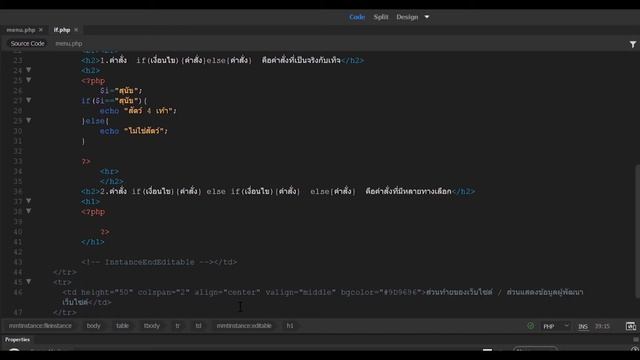Select the td tag in tag selector

[198, 326]
